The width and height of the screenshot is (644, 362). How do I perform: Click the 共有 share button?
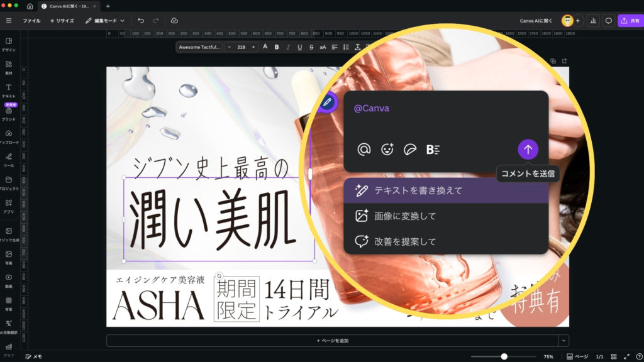click(630, 21)
